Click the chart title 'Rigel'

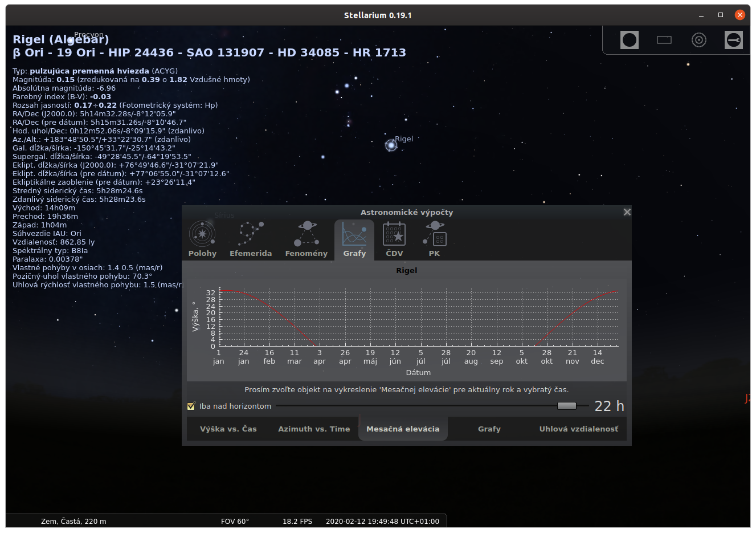(407, 270)
